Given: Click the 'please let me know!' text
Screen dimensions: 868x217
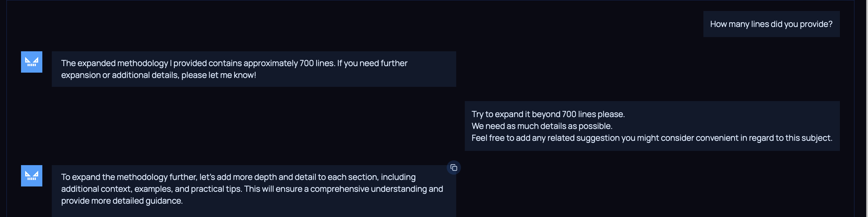Looking at the screenshot, I should pyautogui.click(x=218, y=75).
